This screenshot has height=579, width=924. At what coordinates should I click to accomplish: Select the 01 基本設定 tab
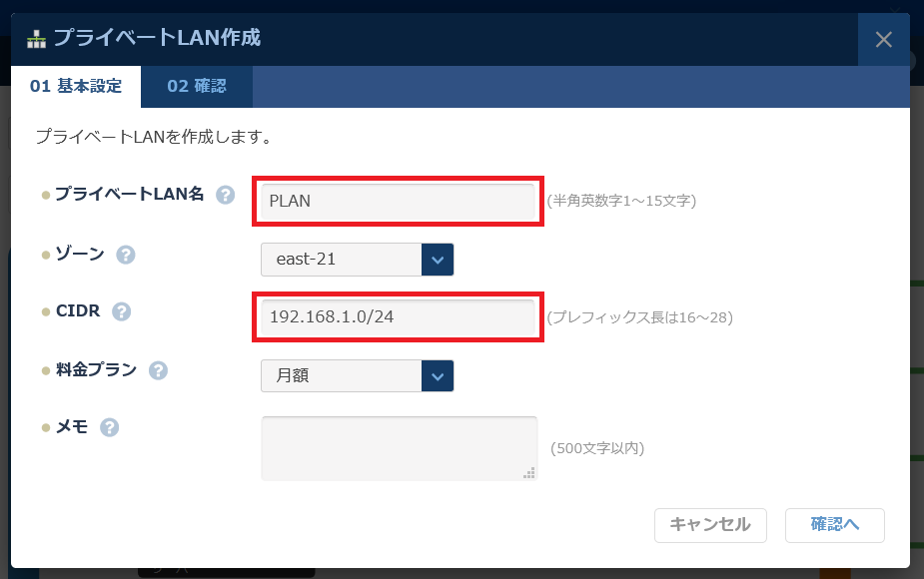coord(76,87)
